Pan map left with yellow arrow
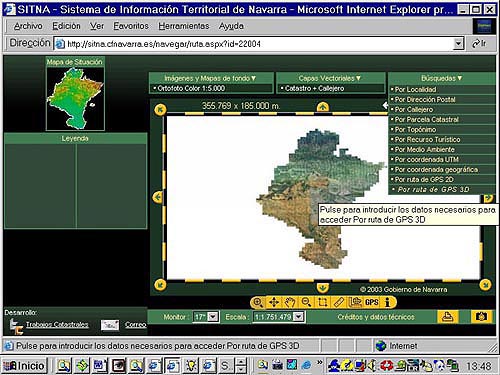Image resolution: width=500 pixels, height=375 pixels. coord(158,197)
